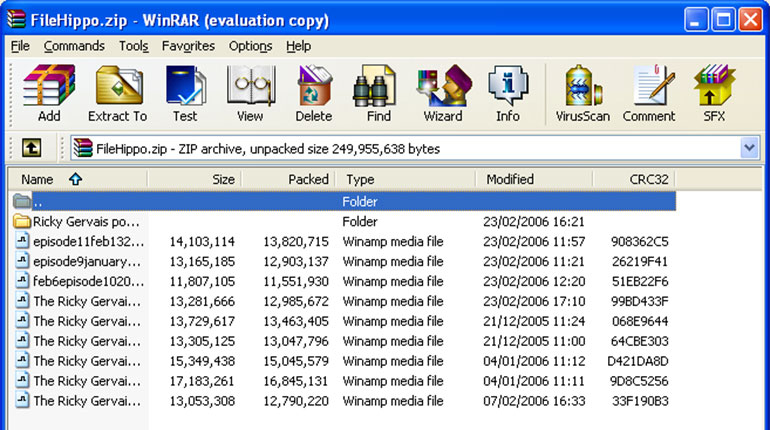Open the Commands menu

[x=74, y=46]
